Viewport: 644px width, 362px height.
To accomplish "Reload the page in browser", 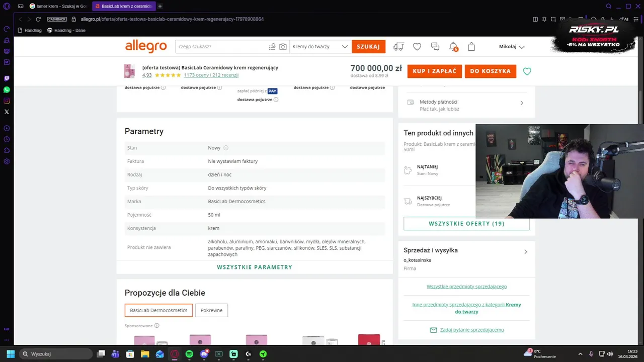I will pos(38,19).
